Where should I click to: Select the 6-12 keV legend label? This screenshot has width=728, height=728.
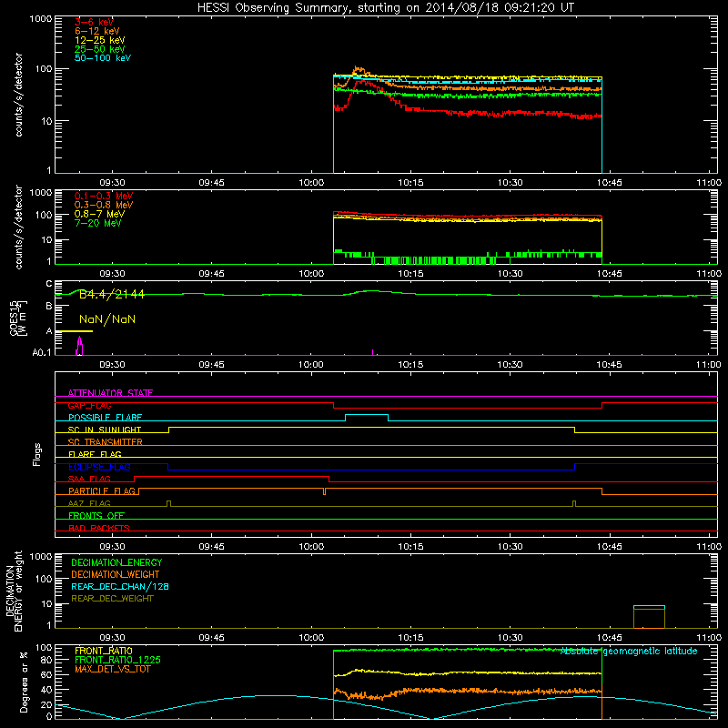(x=97, y=31)
